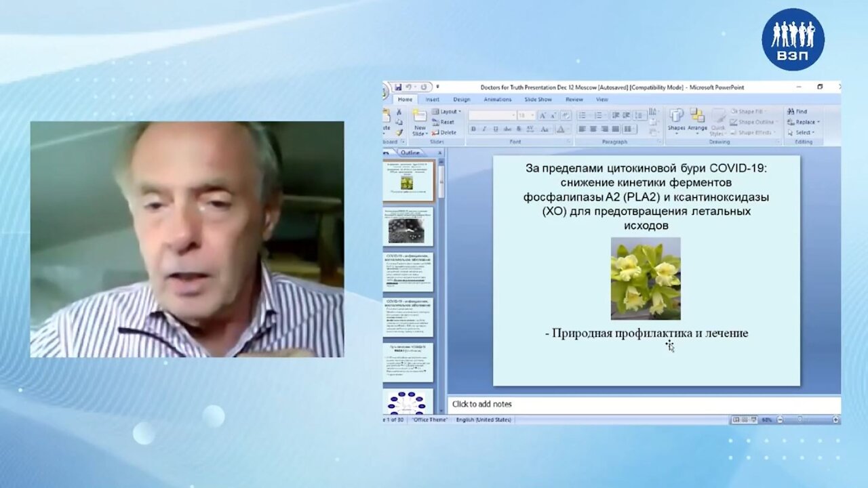This screenshot has height=488, width=868.
Task: Click Columns icon in Paragraph group
Action: click(x=629, y=129)
